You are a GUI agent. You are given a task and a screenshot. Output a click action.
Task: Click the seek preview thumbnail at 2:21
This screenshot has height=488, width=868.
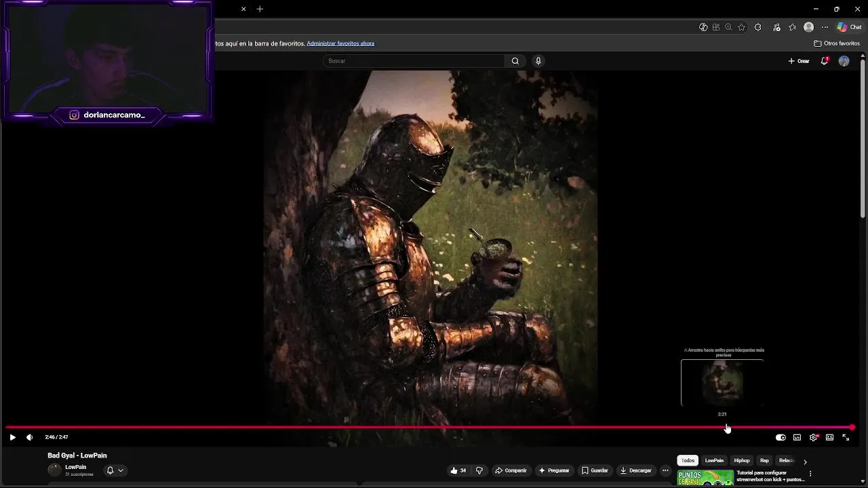tap(722, 383)
